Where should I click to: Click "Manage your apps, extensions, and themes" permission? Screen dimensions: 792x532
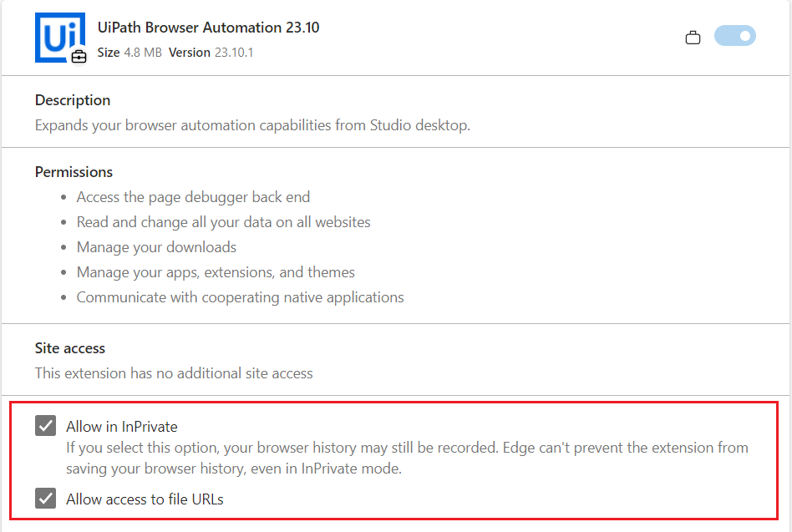pyautogui.click(x=216, y=272)
